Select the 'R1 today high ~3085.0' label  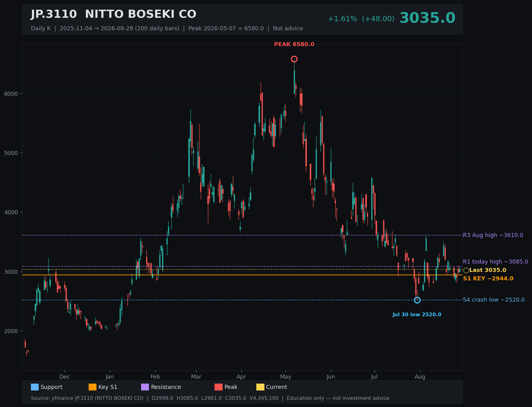click(495, 262)
